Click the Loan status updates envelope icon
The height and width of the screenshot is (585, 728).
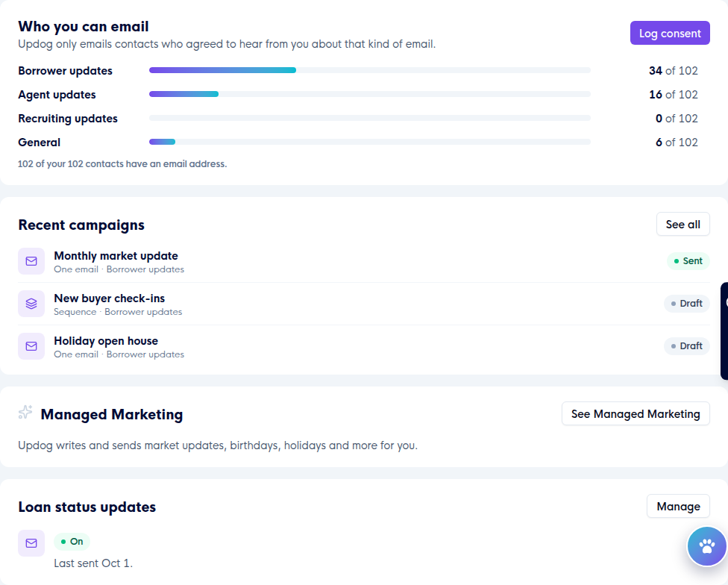tap(31, 542)
